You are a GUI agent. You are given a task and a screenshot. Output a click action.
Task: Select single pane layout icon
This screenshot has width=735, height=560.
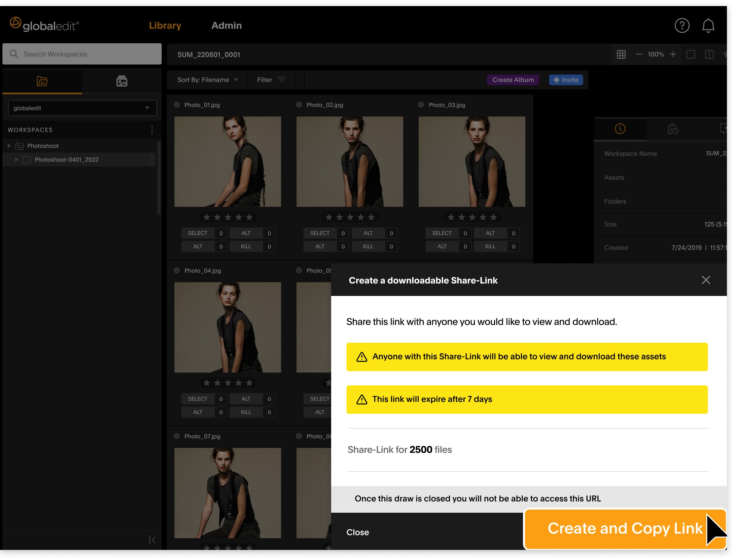691,54
